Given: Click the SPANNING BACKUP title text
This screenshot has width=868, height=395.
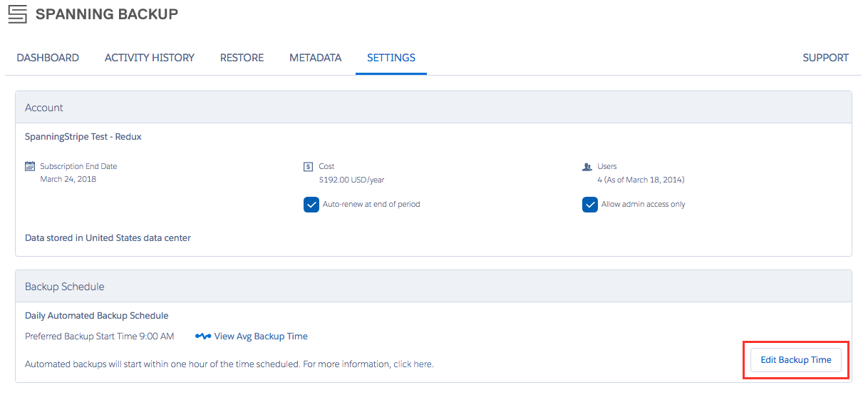Looking at the screenshot, I should tap(107, 14).
